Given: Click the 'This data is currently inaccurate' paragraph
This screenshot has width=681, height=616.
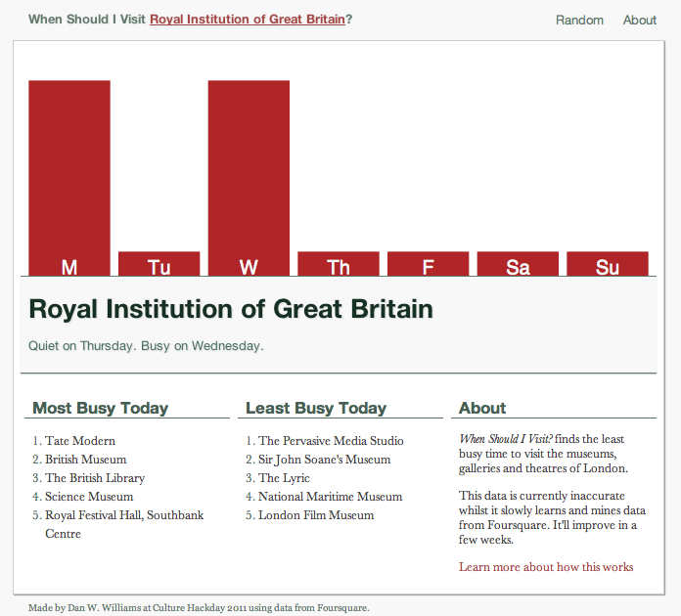Looking at the screenshot, I should [x=552, y=517].
